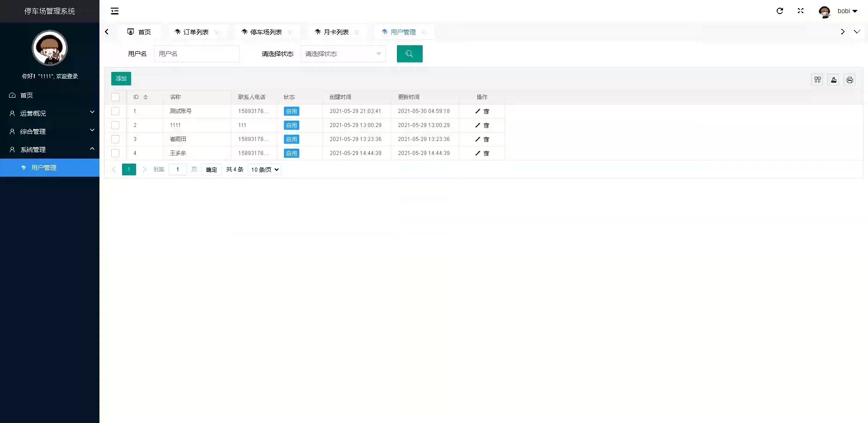Select the checkbox for row ID 2
Screen dimensions: 868x423
coord(115,125)
